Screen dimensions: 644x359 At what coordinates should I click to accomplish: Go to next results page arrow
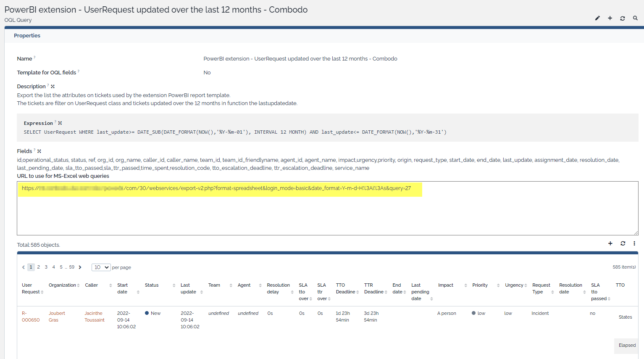pyautogui.click(x=80, y=267)
